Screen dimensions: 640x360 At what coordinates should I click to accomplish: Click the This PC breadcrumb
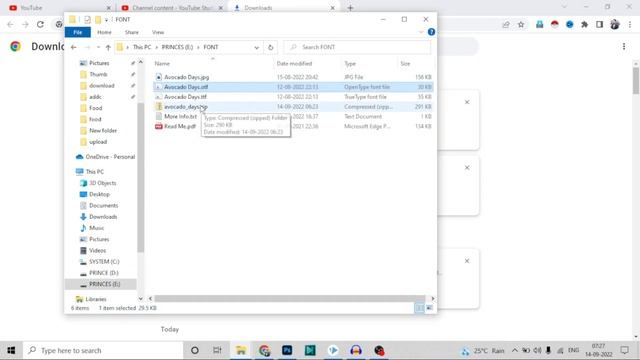142,47
